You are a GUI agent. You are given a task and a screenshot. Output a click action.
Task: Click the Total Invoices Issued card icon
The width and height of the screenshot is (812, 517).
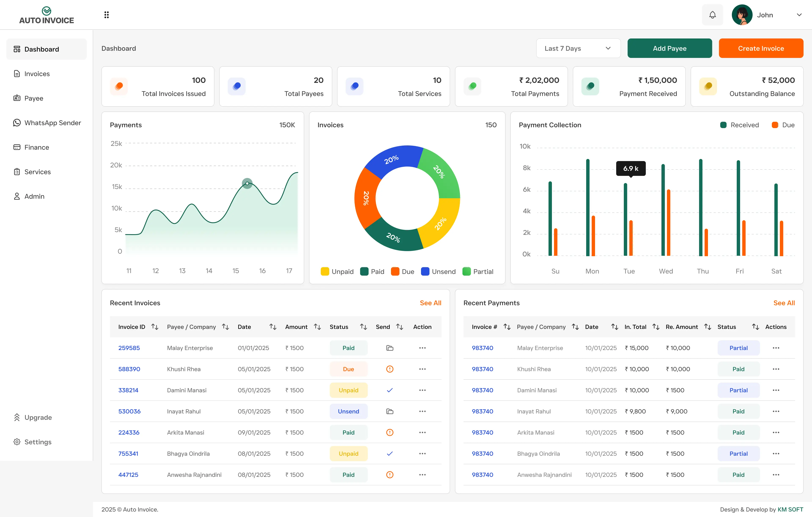coord(119,86)
